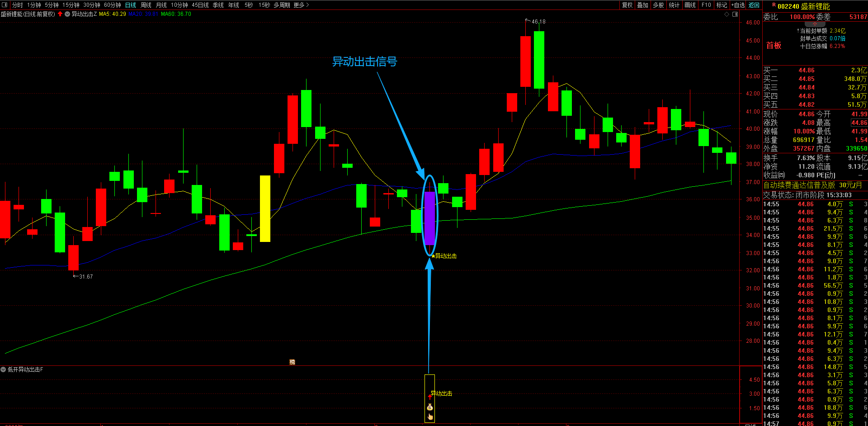The height and width of the screenshot is (426, 868).
Task: Add stock to watchlist with +自选
Action: point(738,5)
